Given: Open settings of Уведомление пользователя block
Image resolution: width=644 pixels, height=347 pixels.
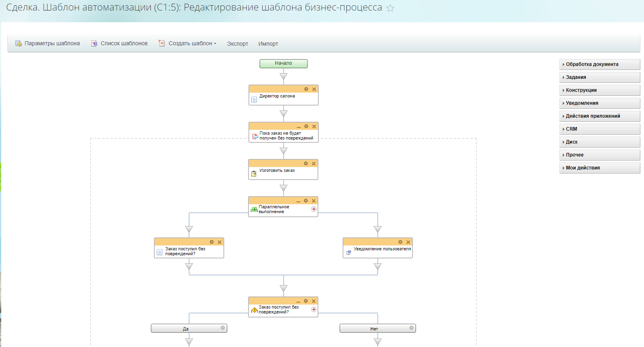Looking at the screenshot, I should click(400, 242).
